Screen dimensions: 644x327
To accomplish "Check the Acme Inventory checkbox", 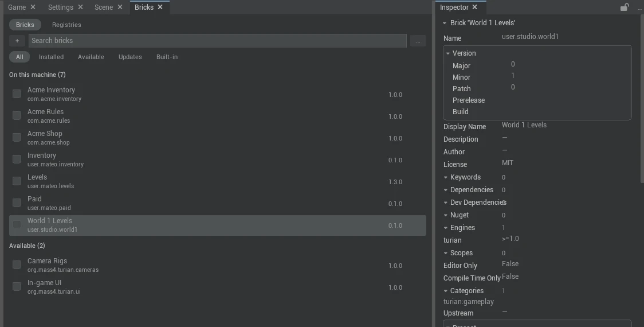I will pyautogui.click(x=17, y=94).
